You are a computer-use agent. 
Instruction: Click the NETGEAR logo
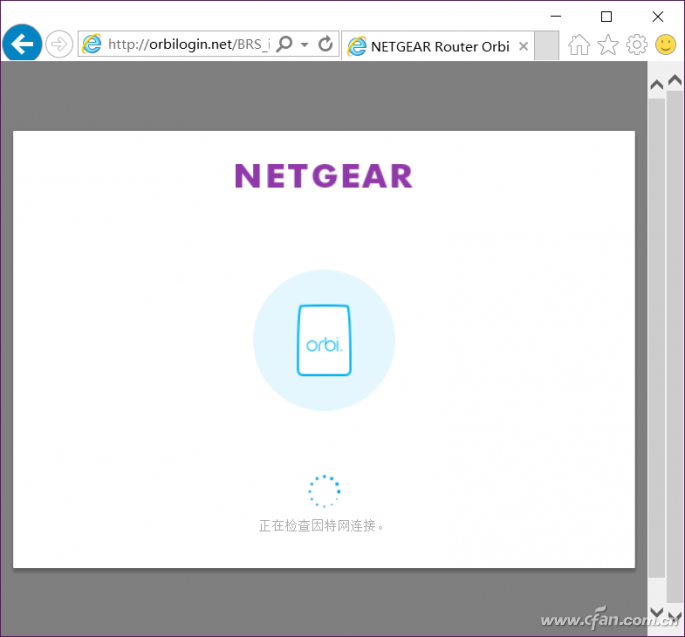click(324, 176)
